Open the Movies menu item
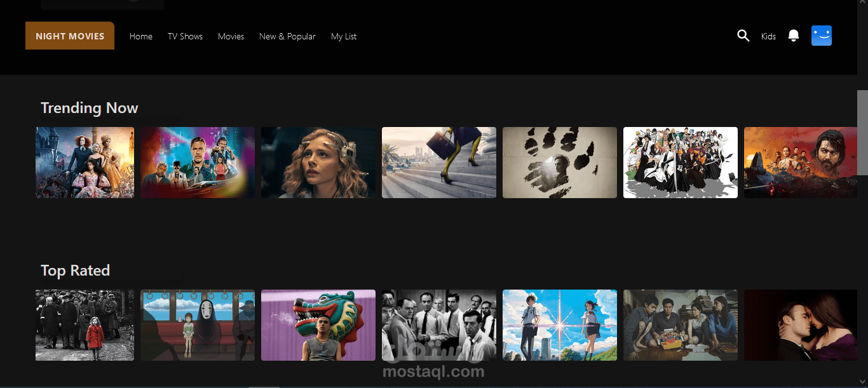Screen dimensions: 868x388 [231, 36]
